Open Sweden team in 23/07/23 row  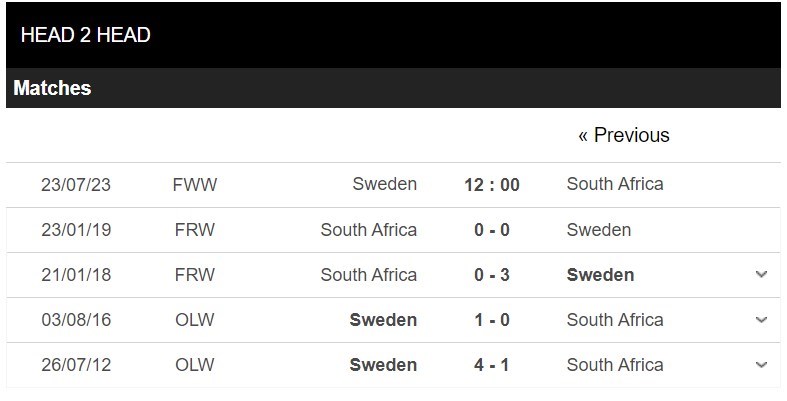pyautogui.click(x=384, y=184)
